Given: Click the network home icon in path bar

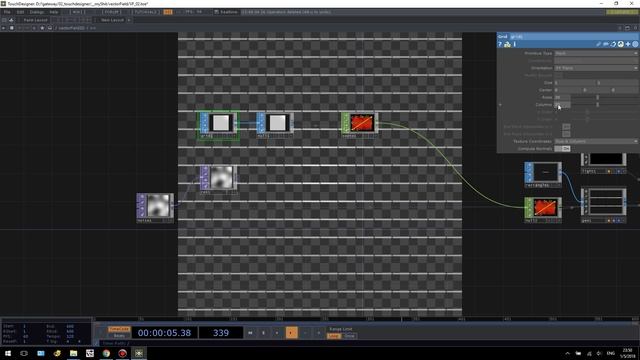Looking at the screenshot, I should (x=11, y=28).
